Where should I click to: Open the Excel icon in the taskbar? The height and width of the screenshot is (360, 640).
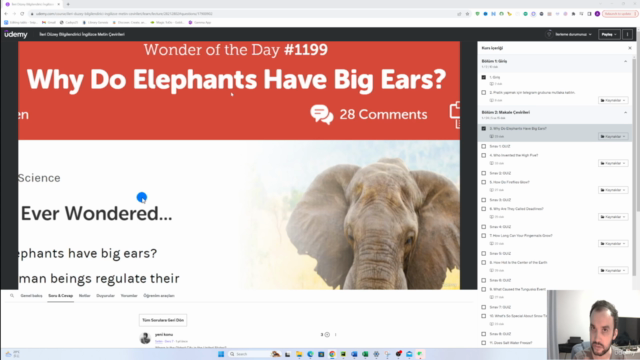365,354
